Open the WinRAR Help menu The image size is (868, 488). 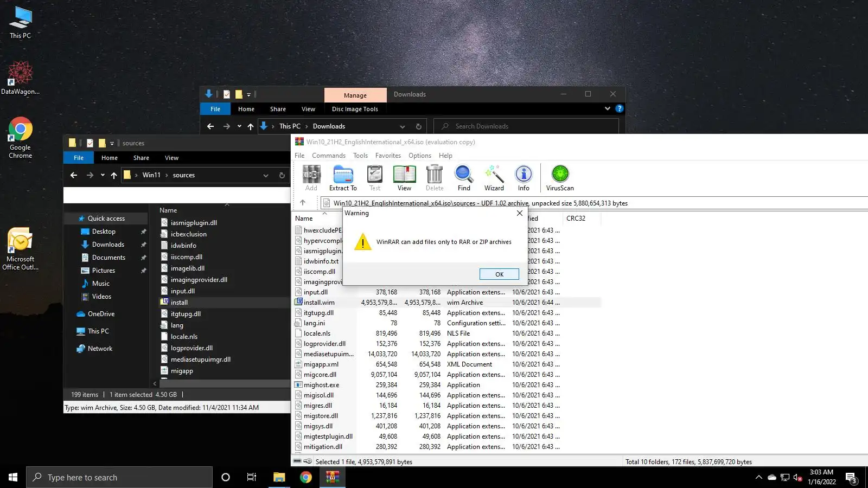tap(445, 156)
